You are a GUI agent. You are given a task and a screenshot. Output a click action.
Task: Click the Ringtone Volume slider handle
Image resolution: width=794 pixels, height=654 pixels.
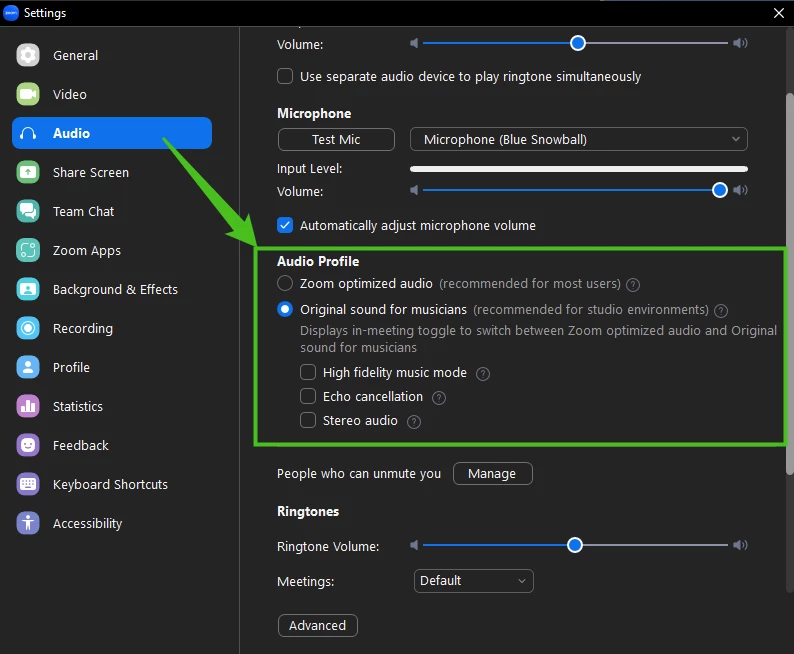click(575, 545)
